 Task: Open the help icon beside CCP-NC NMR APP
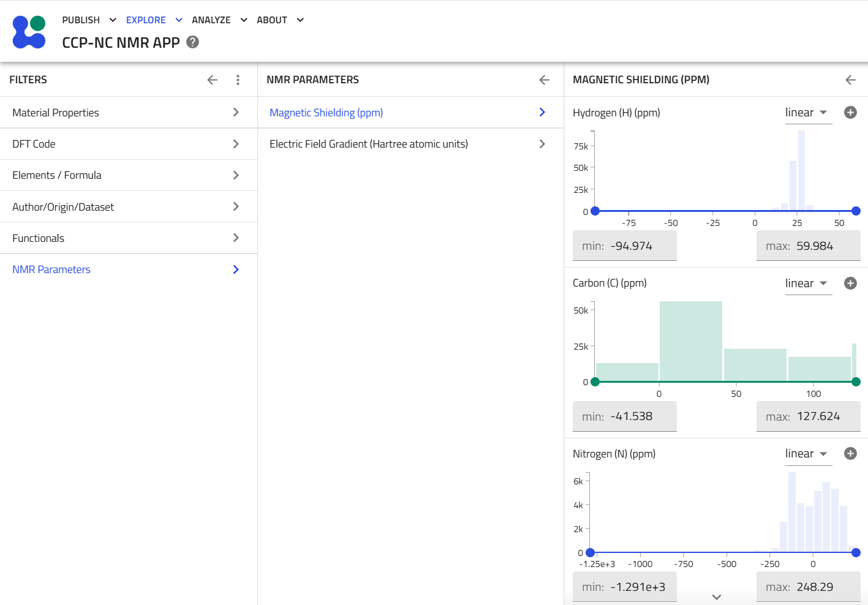[192, 42]
